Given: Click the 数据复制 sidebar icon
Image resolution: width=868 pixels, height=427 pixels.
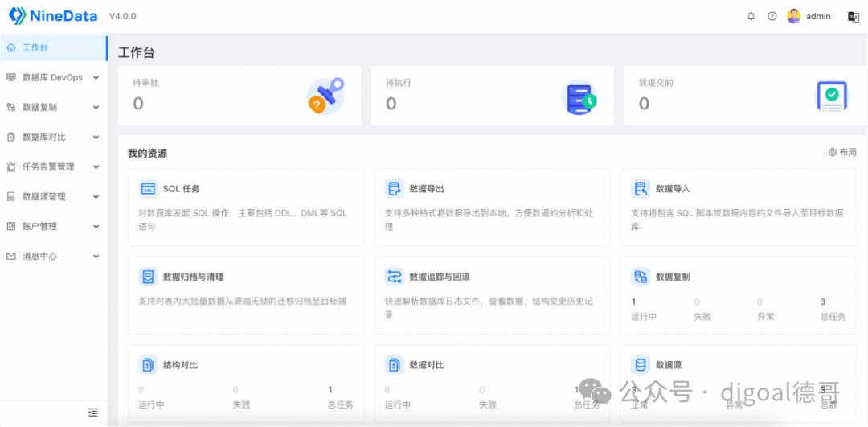Looking at the screenshot, I should (x=11, y=108).
